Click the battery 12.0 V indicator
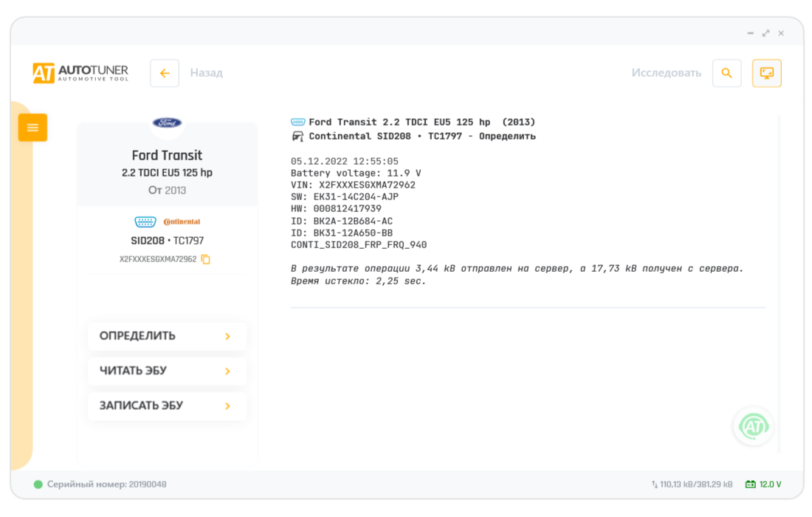Image resolution: width=812 pixels, height=517 pixels. (x=763, y=485)
